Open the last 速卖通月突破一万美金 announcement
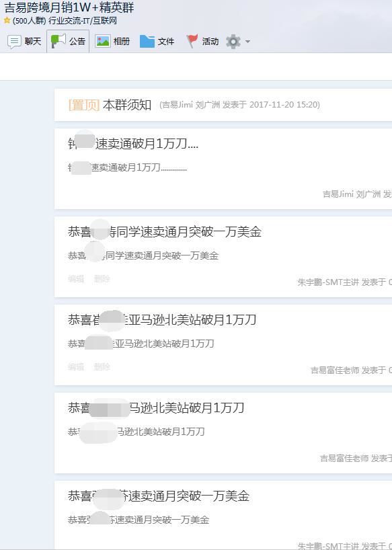The image size is (392, 550). [x=159, y=496]
